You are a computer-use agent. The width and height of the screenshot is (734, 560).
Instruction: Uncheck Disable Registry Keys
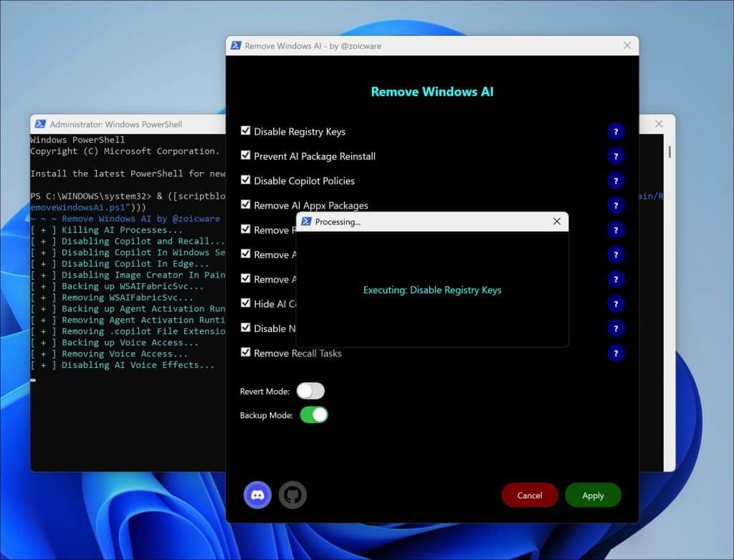click(246, 130)
